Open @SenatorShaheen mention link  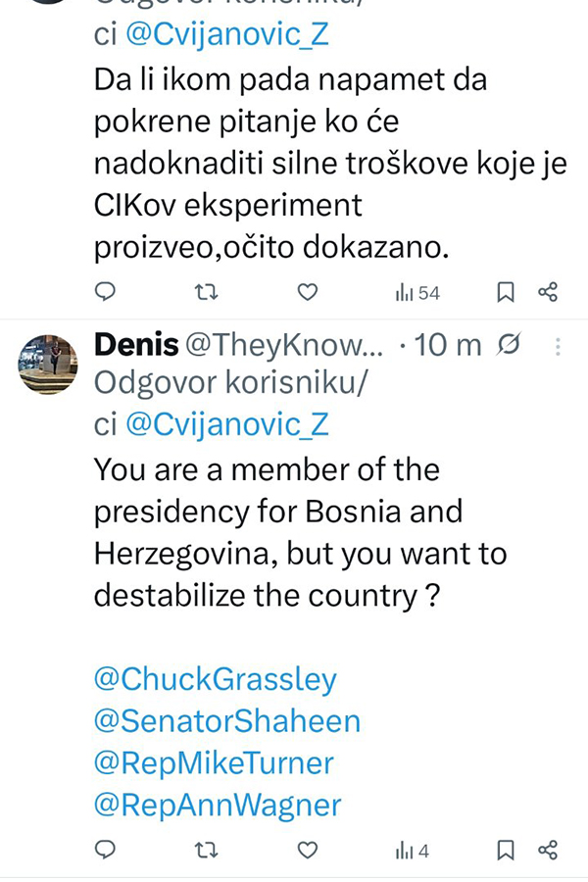(226, 721)
